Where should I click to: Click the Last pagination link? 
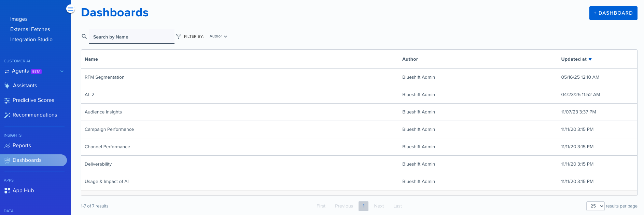(x=397, y=206)
